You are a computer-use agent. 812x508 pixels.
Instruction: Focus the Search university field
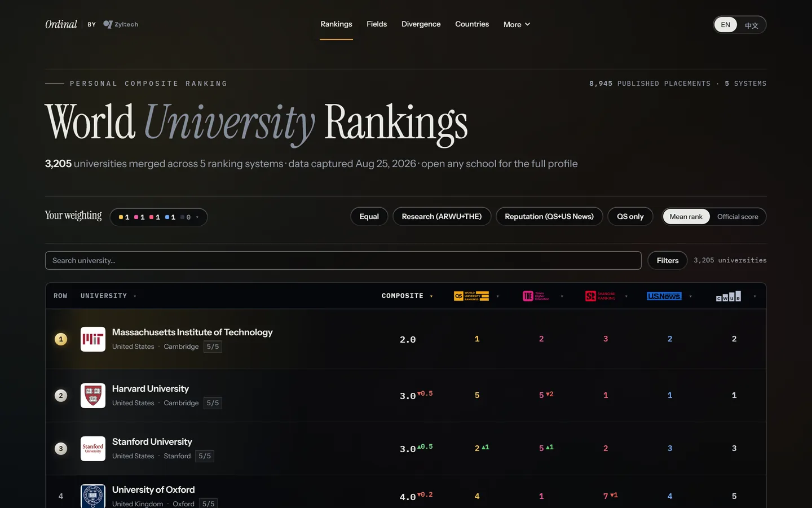click(x=343, y=260)
